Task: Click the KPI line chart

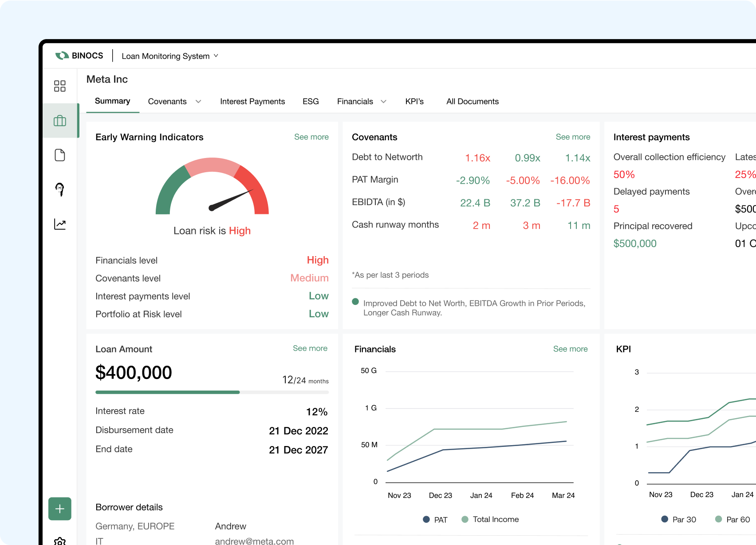Action: click(695, 434)
